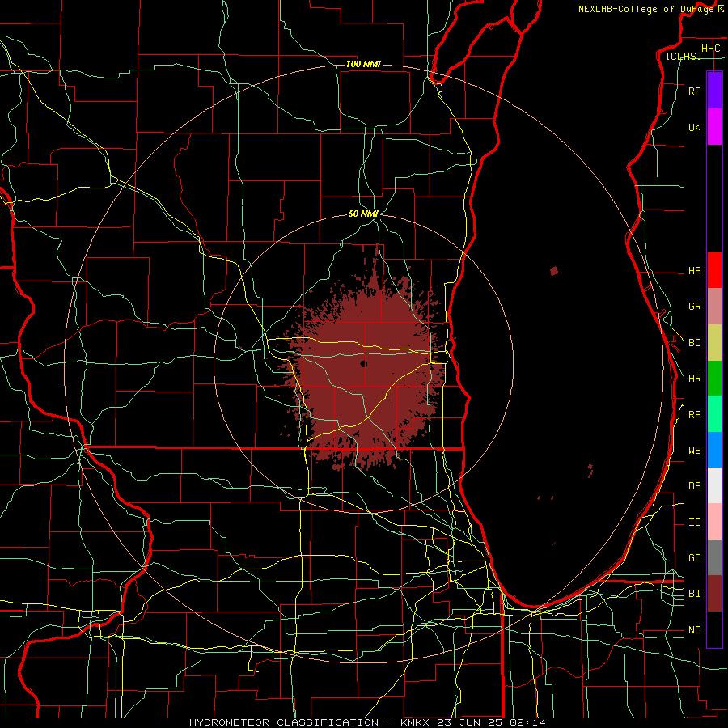This screenshot has height=728, width=728.
Task: Click the 100 NMI range ring label
Action: (363, 64)
